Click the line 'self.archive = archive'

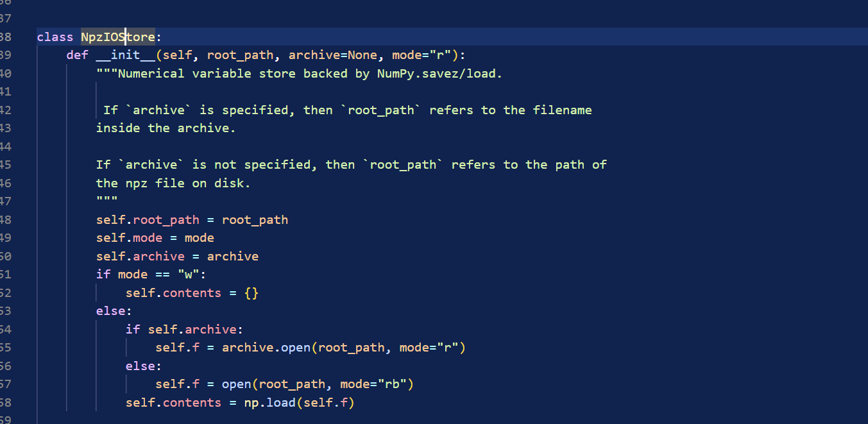[177, 257]
